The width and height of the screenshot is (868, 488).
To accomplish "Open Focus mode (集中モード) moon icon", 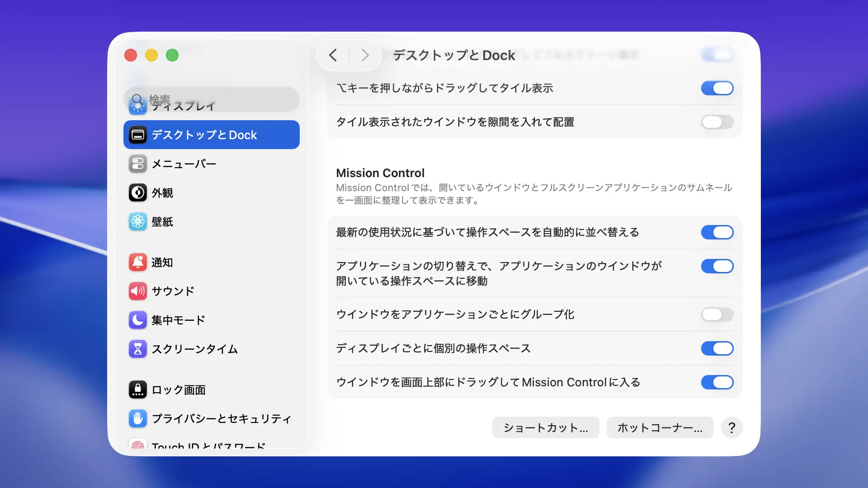I will (137, 320).
